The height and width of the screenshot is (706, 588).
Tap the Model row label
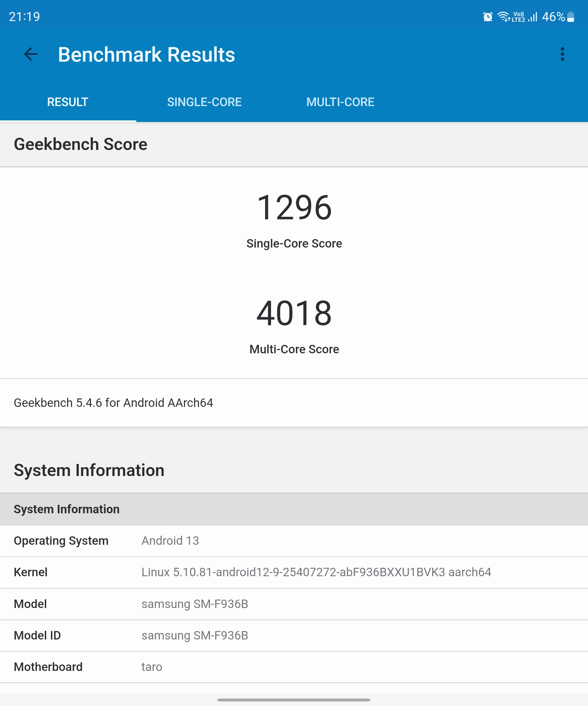coord(30,604)
